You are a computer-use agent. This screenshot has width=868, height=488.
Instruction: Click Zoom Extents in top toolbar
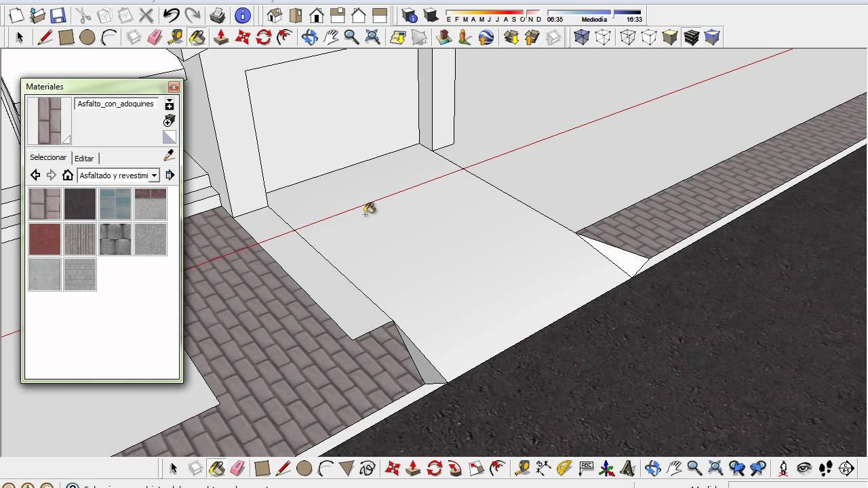(x=372, y=37)
